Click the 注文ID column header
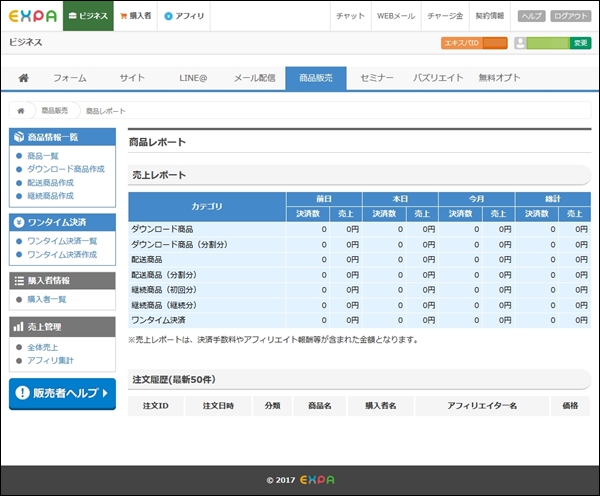Screen dimensions: 600x496 [x=156, y=406]
